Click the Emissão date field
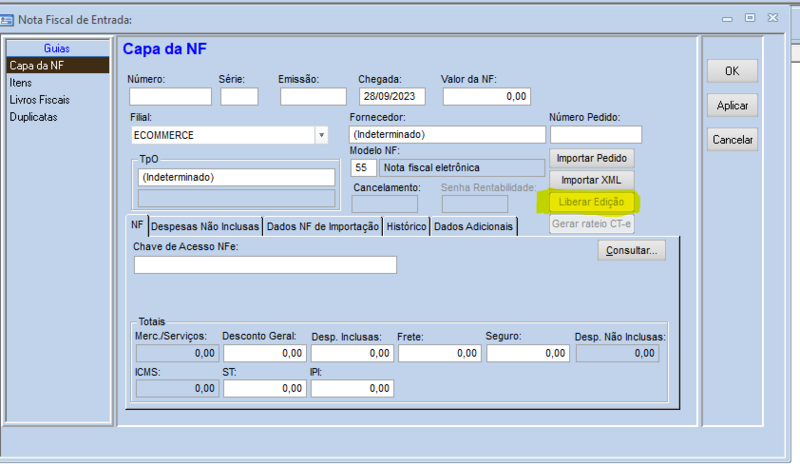 (313, 96)
